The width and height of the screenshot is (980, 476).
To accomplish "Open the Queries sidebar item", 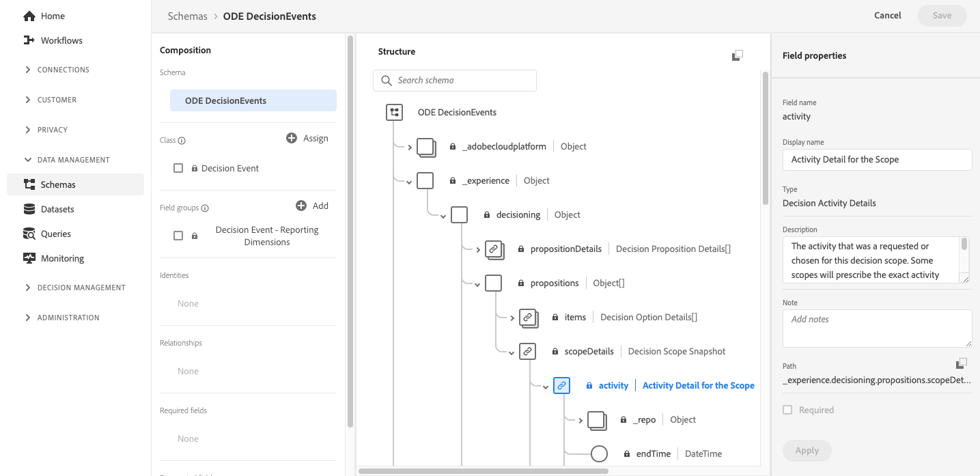I will (55, 234).
